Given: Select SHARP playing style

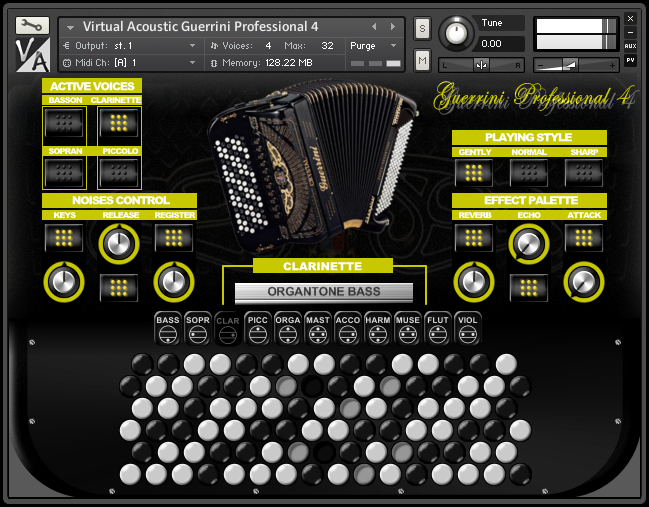Looking at the screenshot, I should tap(584, 173).
